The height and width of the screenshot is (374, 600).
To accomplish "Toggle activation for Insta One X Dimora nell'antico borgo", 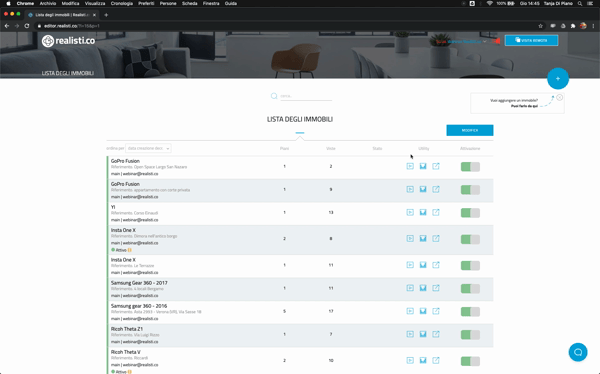I will pos(470,239).
